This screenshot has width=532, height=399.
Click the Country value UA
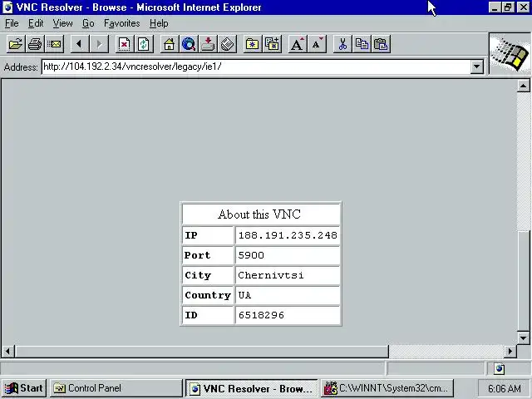[x=244, y=295]
